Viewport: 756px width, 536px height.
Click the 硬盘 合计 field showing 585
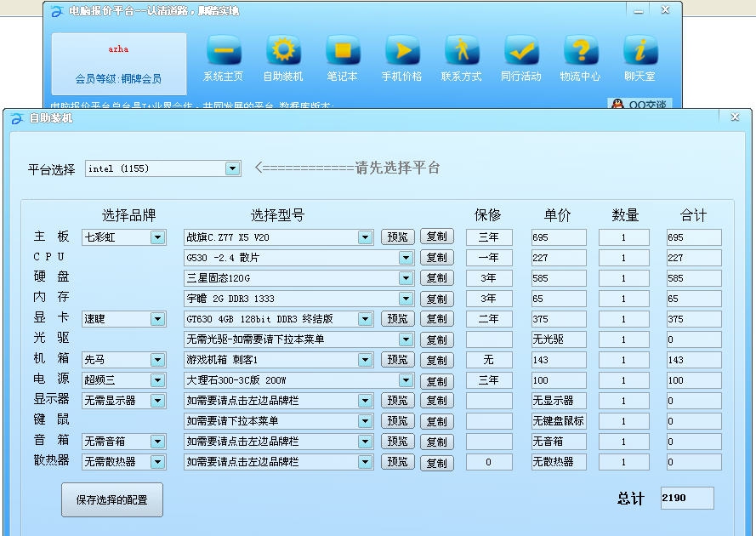pos(694,278)
